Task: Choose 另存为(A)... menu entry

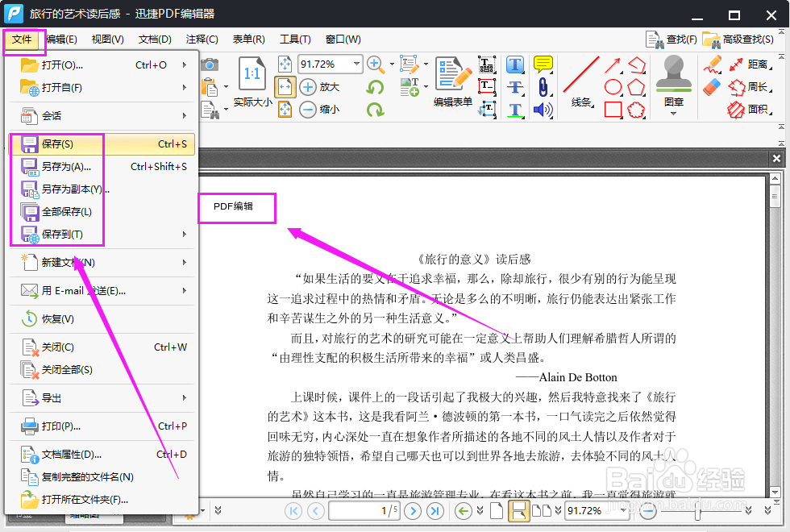Action: click(102, 167)
